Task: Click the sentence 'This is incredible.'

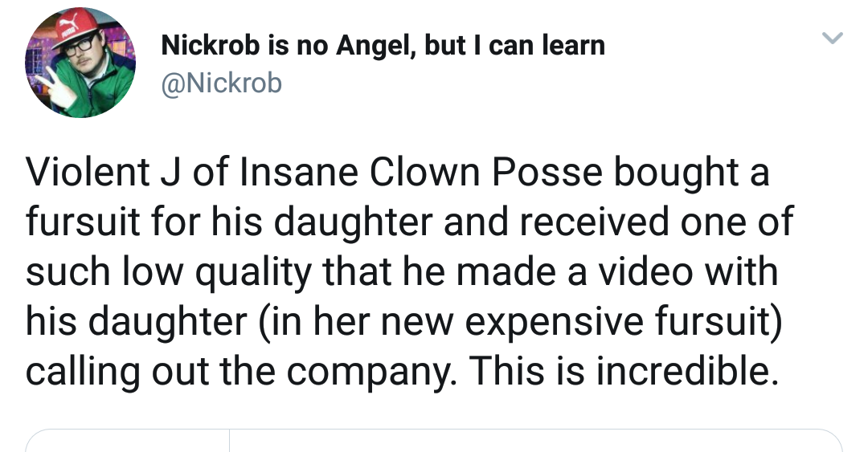Action: [624, 371]
